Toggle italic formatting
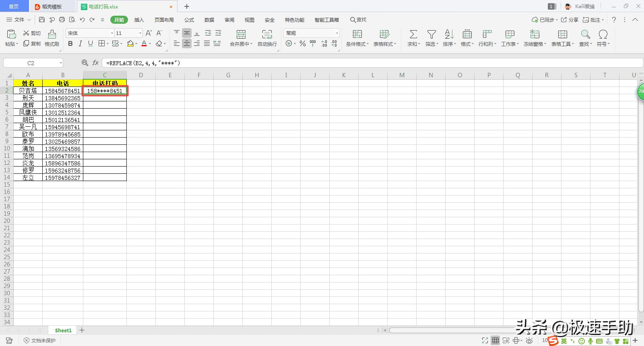The width and height of the screenshot is (644, 346). pos(80,43)
